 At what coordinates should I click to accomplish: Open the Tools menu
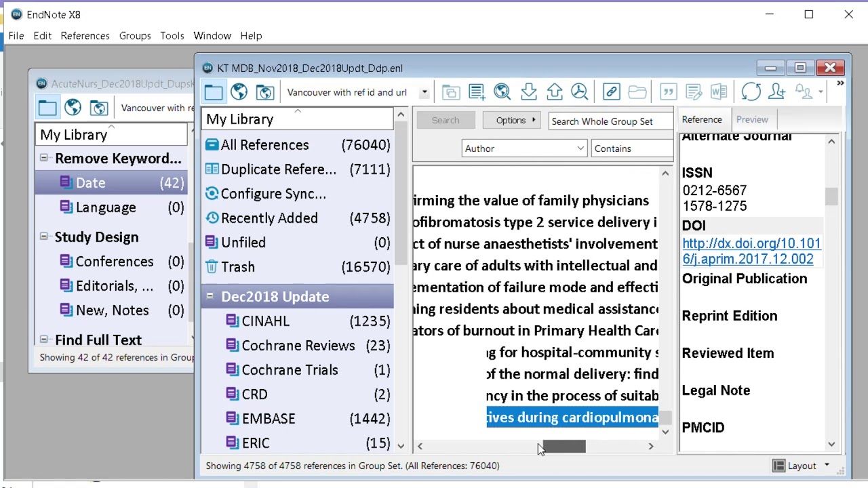point(172,35)
